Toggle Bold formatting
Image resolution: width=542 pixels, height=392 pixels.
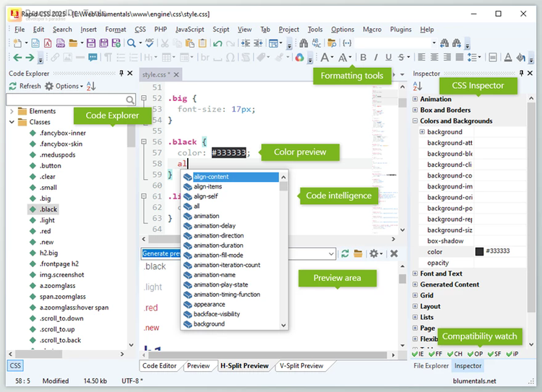click(364, 57)
